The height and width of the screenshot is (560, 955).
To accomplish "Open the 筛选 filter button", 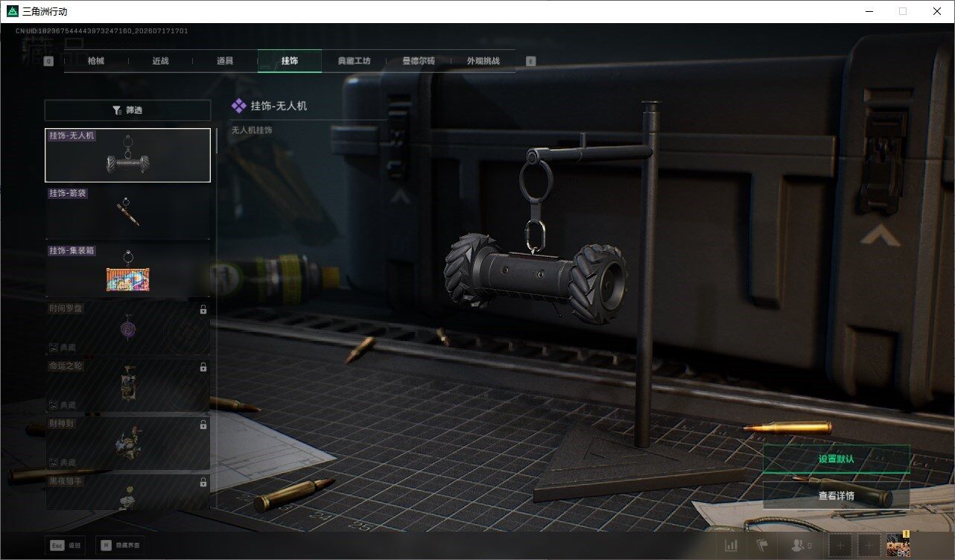I will pyautogui.click(x=127, y=110).
